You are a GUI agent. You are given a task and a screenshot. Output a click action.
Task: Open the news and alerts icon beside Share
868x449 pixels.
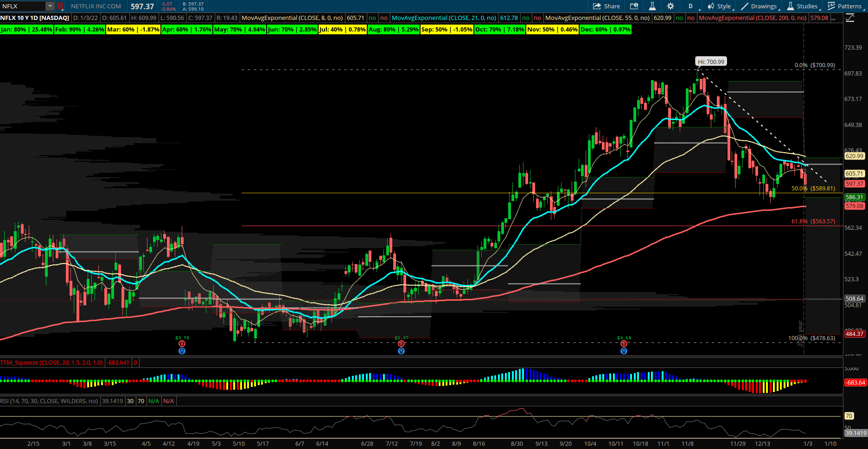coord(634,6)
